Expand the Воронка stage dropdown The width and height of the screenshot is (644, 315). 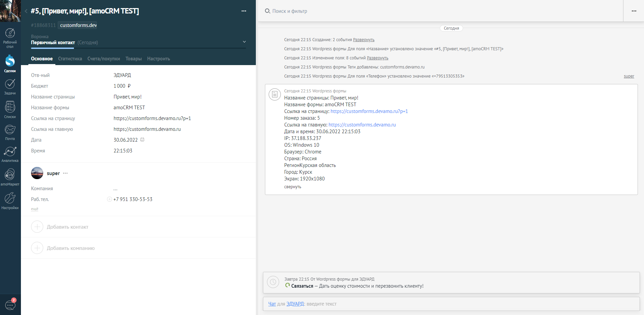click(x=244, y=41)
